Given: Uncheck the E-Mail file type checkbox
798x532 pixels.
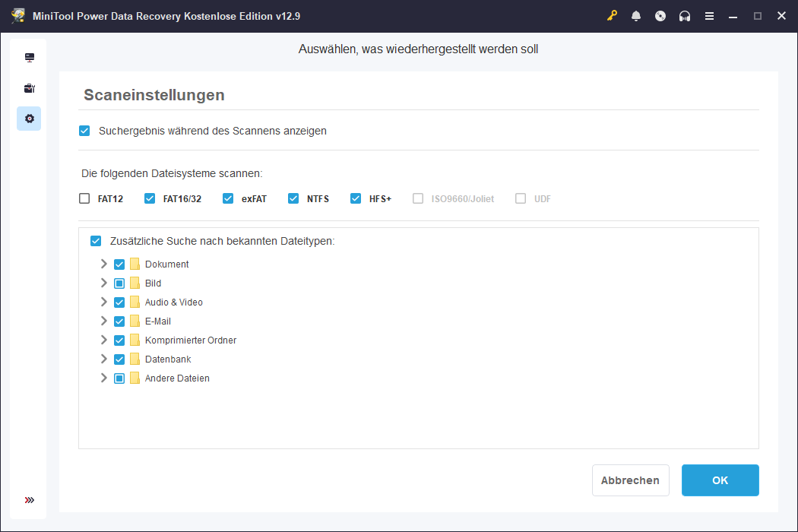Looking at the screenshot, I should click(119, 321).
